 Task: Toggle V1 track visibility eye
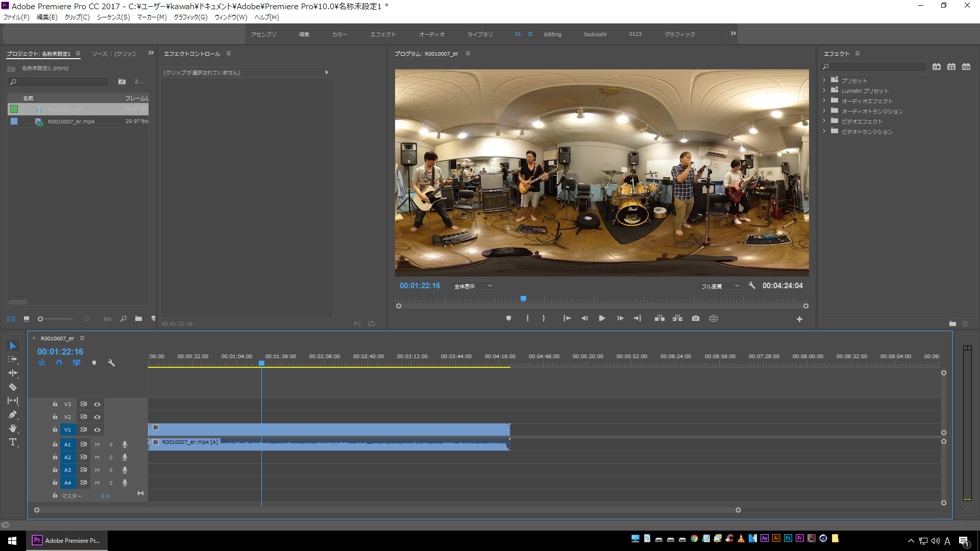coord(97,430)
